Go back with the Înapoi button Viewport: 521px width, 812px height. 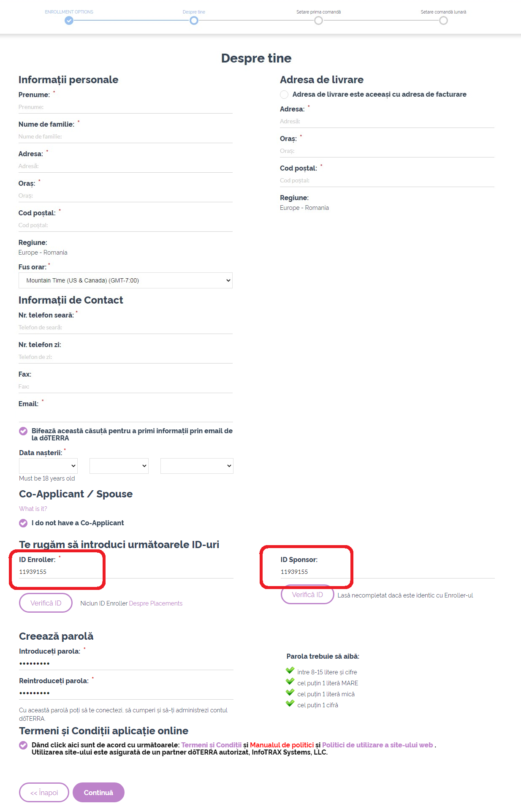coord(44,793)
